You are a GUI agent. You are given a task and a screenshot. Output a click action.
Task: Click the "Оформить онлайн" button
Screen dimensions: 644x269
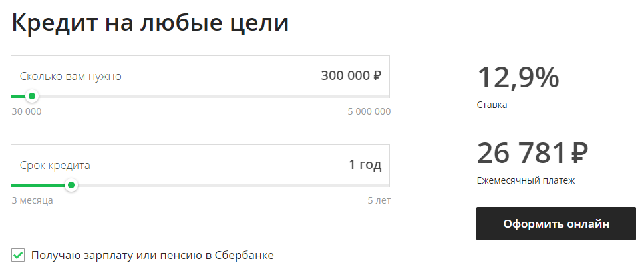[x=556, y=224]
